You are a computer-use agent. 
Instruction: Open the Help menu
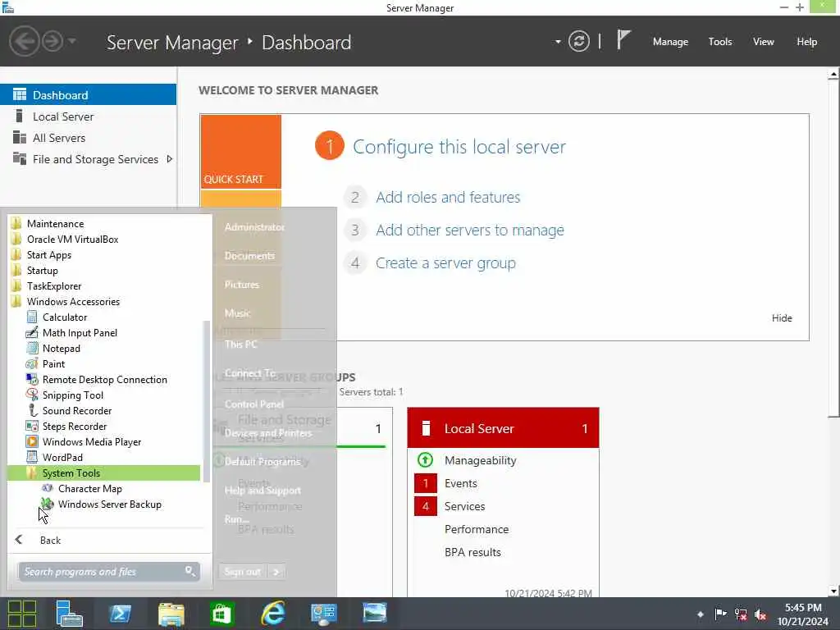(x=807, y=42)
